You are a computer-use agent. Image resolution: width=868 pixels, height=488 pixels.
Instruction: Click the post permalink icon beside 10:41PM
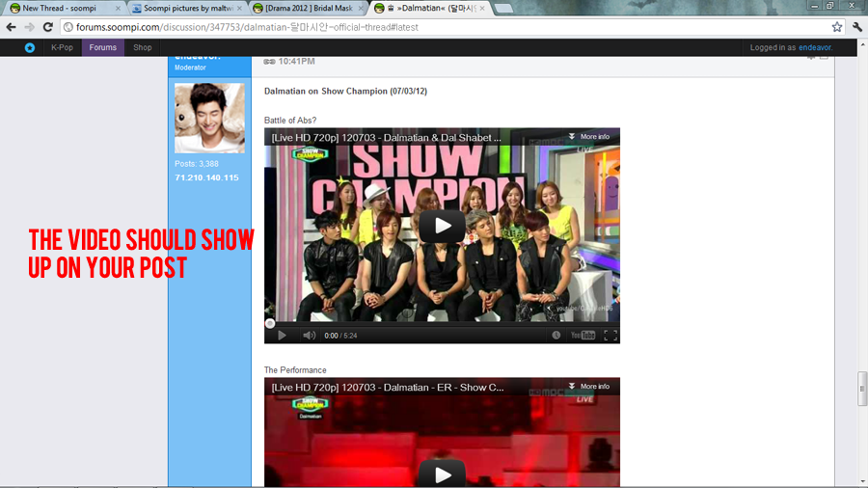pos(270,62)
